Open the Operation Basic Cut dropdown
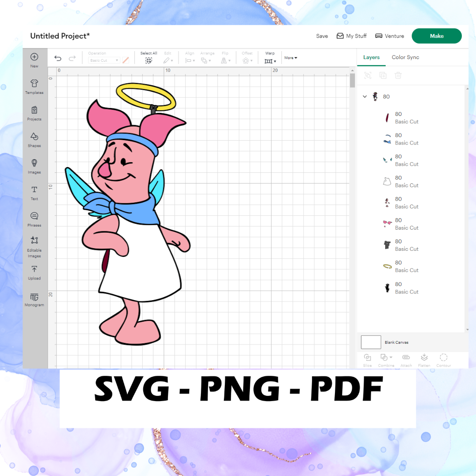Image resolution: width=476 pixels, height=476 pixels. [x=104, y=60]
